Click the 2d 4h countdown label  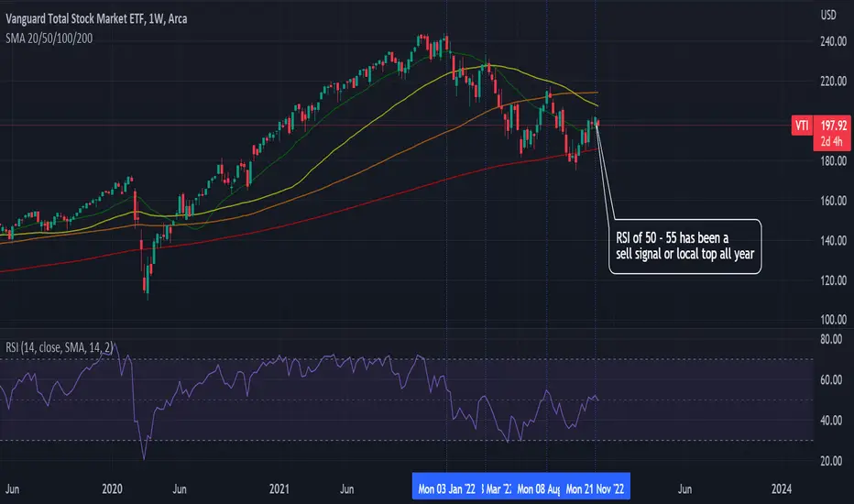click(832, 142)
